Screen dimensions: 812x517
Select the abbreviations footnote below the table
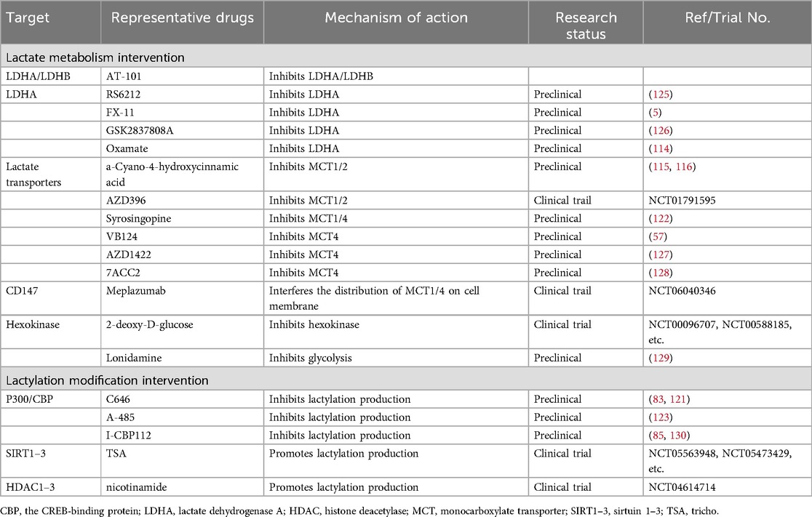pos(360,510)
